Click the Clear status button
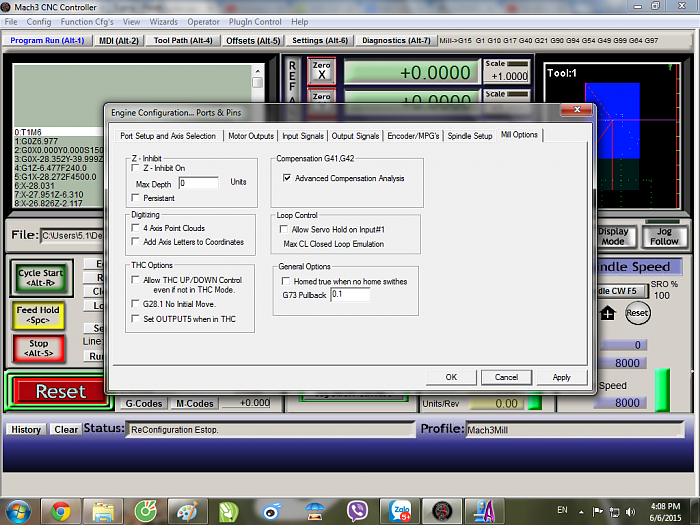 66,429
